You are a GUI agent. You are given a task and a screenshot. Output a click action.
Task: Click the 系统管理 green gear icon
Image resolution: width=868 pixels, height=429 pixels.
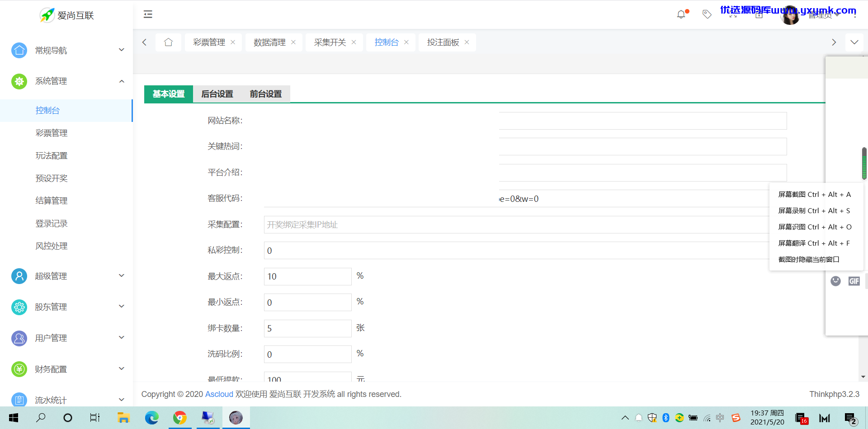click(x=19, y=81)
